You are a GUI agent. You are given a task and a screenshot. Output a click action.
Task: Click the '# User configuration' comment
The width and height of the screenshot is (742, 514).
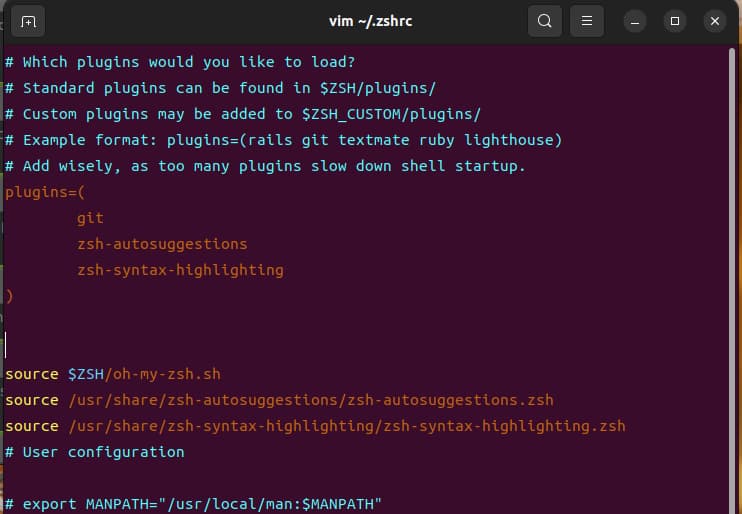click(x=95, y=452)
